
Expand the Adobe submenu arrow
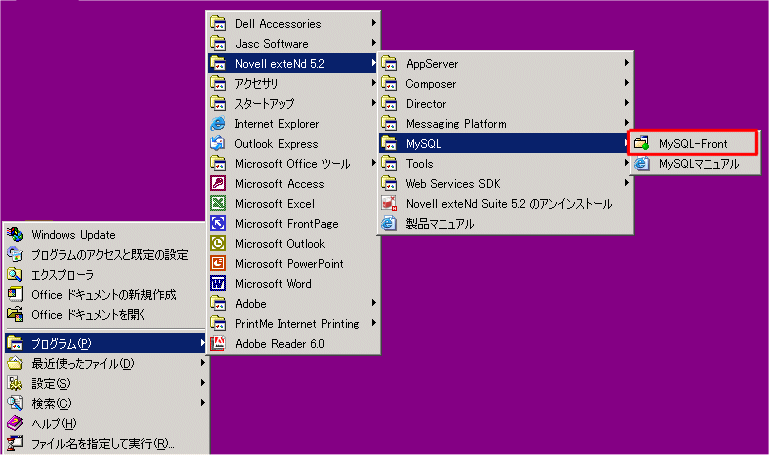pyautogui.click(x=374, y=303)
